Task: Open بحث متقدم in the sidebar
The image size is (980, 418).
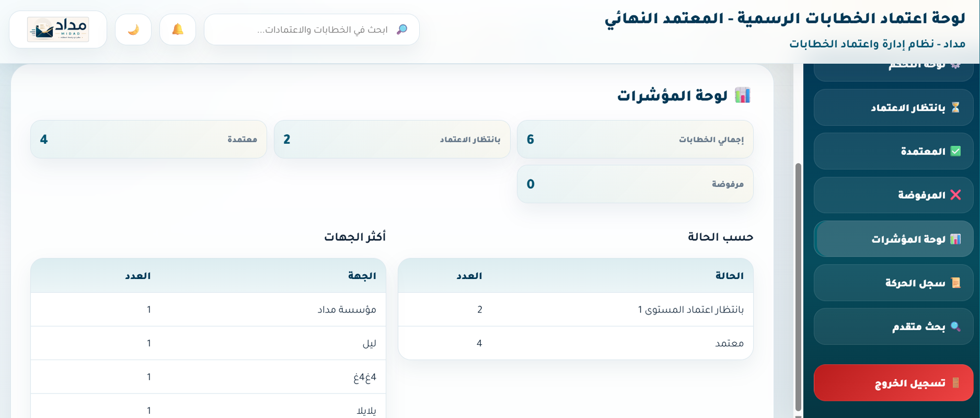Action: pyautogui.click(x=893, y=327)
